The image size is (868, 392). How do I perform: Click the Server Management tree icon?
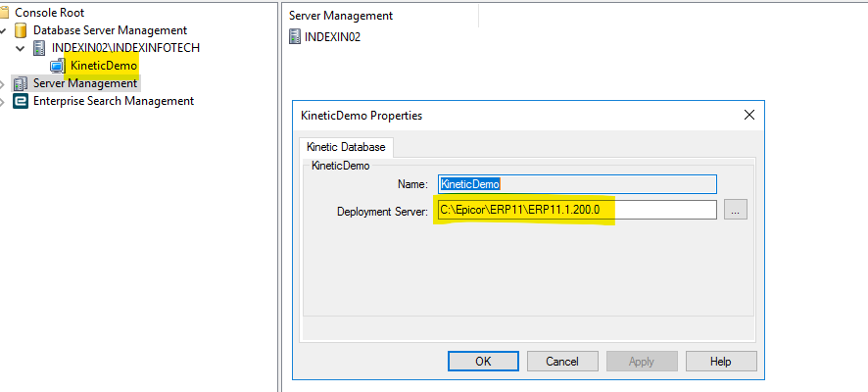(21, 83)
